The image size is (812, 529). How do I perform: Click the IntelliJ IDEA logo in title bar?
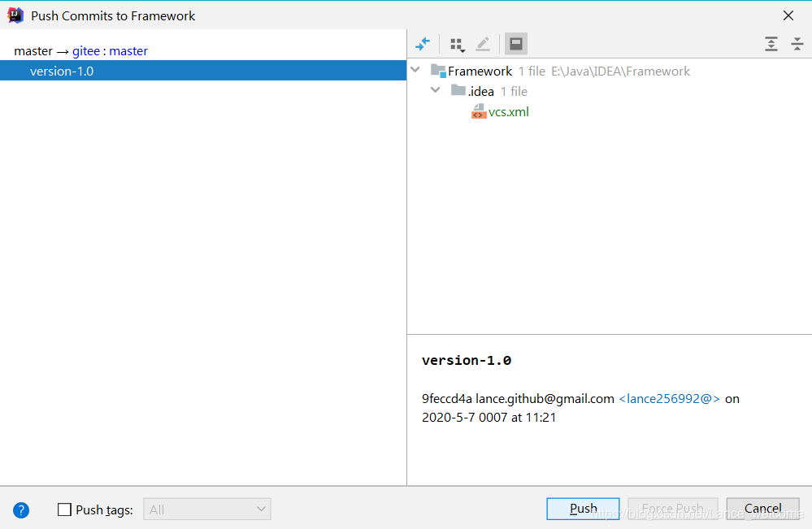coord(15,15)
